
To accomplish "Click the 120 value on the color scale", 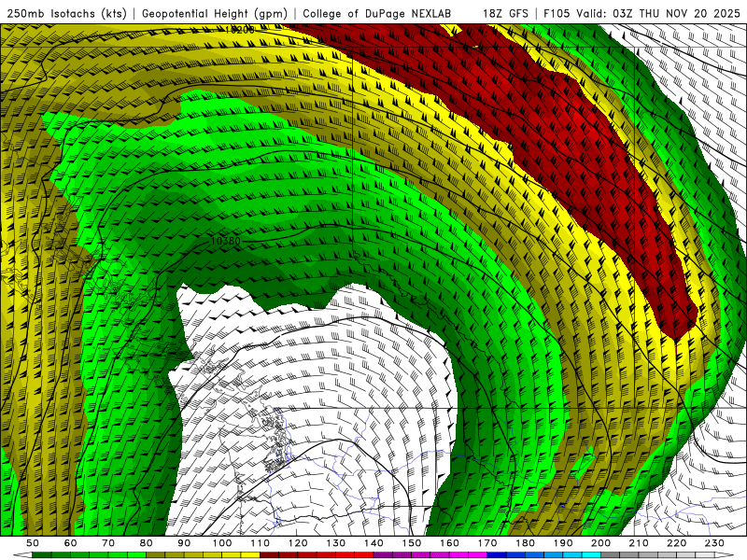I will pos(298,543).
